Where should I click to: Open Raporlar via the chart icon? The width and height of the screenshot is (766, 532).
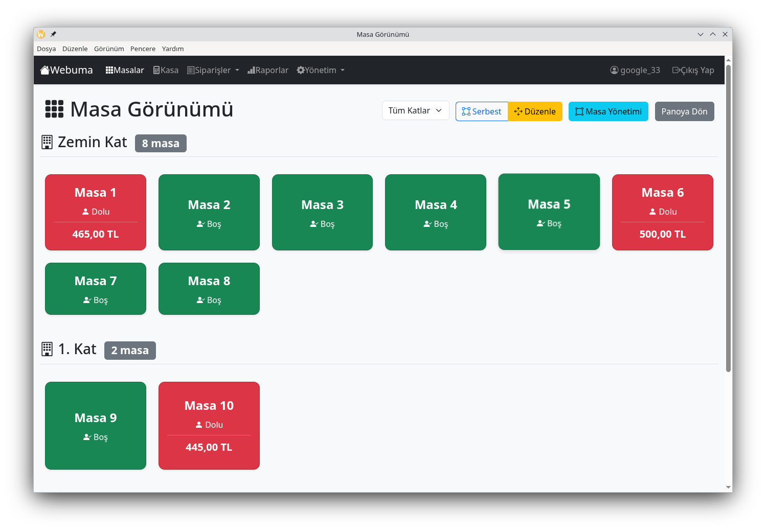pos(252,70)
